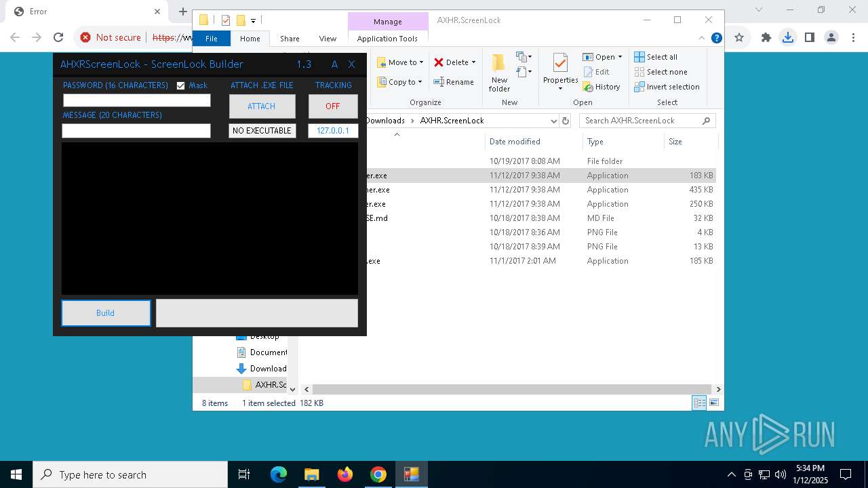This screenshot has width=868, height=488.
Task: Expand the Open dropdown arrow
Action: click(620, 57)
